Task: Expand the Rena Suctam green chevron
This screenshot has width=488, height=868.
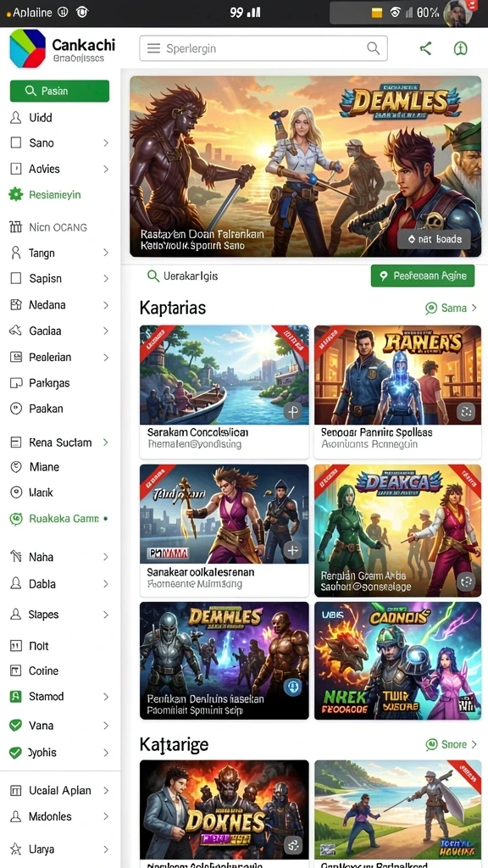Action: click(x=106, y=442)
